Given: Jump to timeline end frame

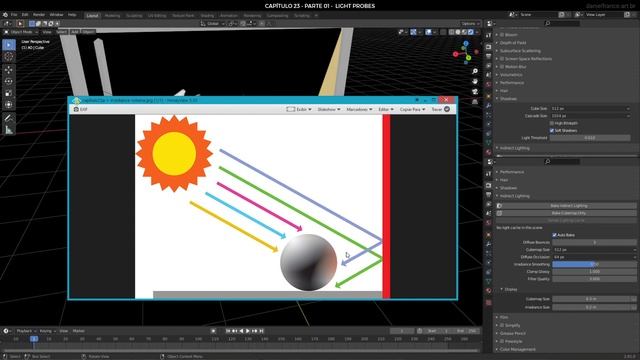Looking at the screenshot, I should coord(261,331).
